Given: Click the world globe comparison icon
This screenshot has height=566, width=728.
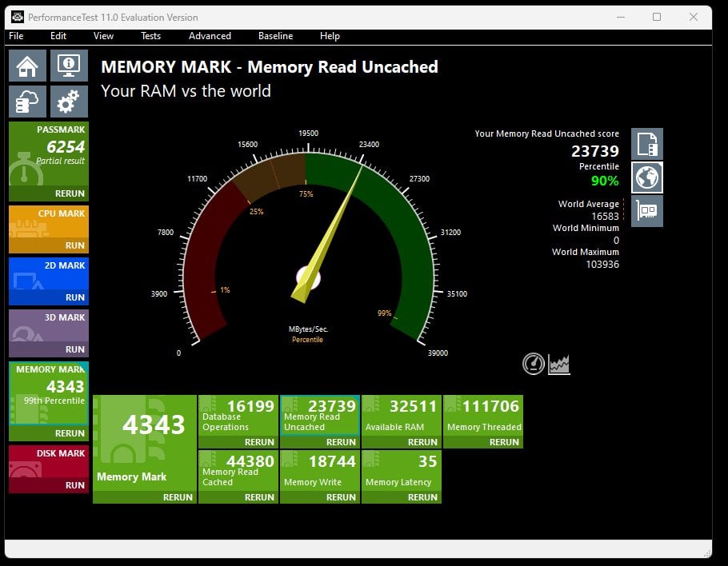Looking at the screenshot, I should tap(646, 177).
